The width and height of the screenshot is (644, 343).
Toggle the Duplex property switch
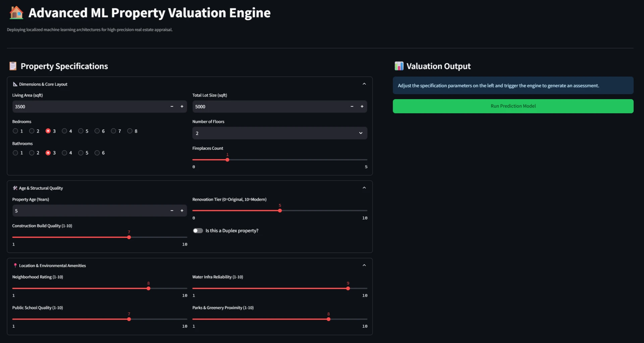coord(198,231)
